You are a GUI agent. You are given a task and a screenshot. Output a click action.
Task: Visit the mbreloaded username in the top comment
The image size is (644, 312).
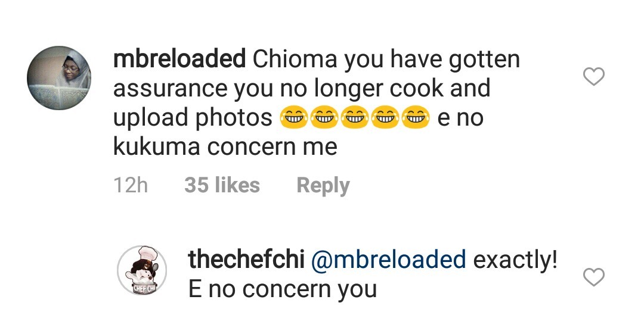point(179,60)
